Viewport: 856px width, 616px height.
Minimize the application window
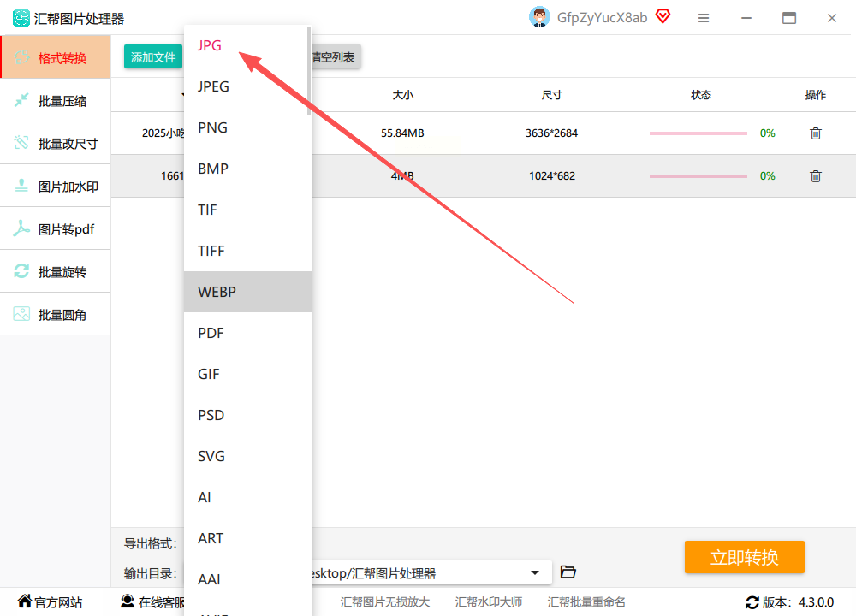point(746,18)
